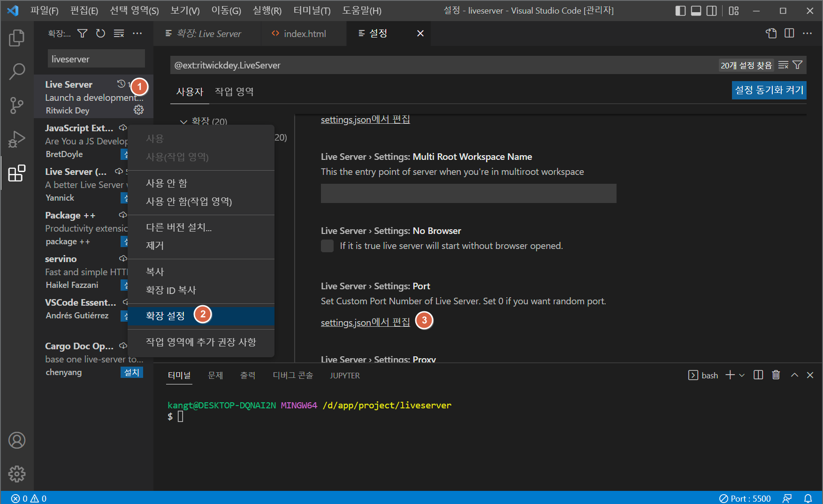This screenshot has width=823, height=504.
Task: Open the 문제 panel tab
Action: click(215, 375)
